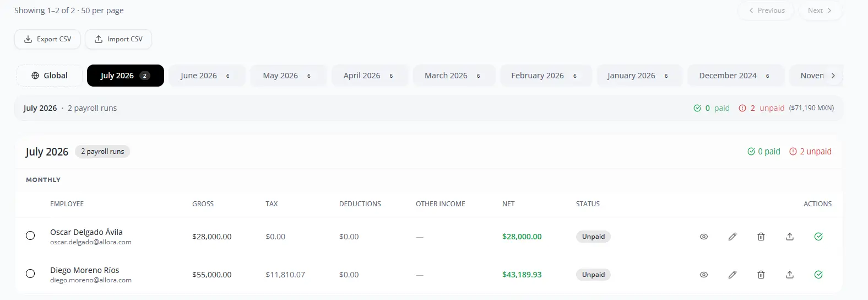Click the Import CSV button

pyautogui.click(x=118, y=39)
